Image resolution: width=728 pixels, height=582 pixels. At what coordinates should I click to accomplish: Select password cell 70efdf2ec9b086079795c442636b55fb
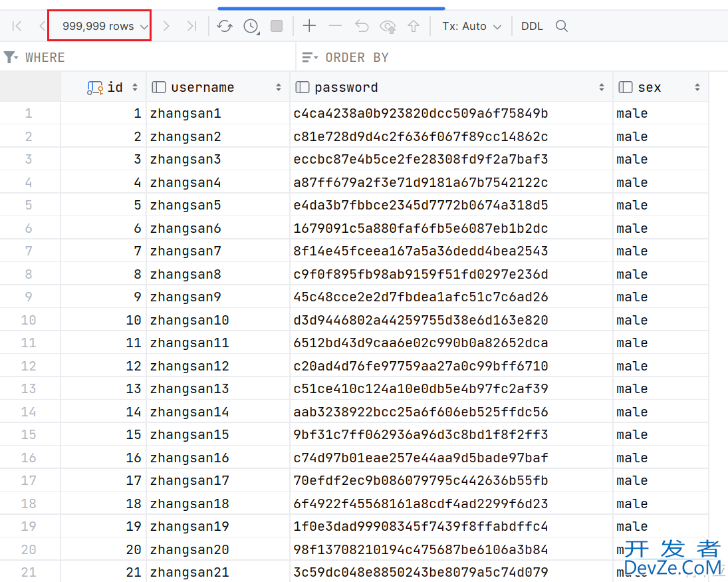point(451,480)
